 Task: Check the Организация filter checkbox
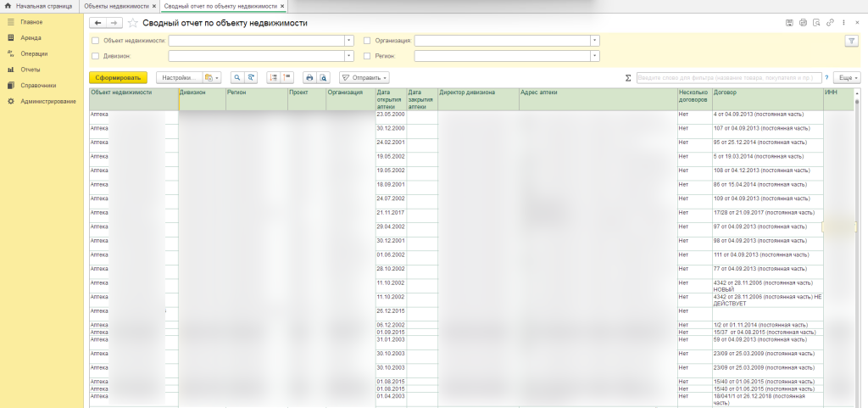(367, 40)
